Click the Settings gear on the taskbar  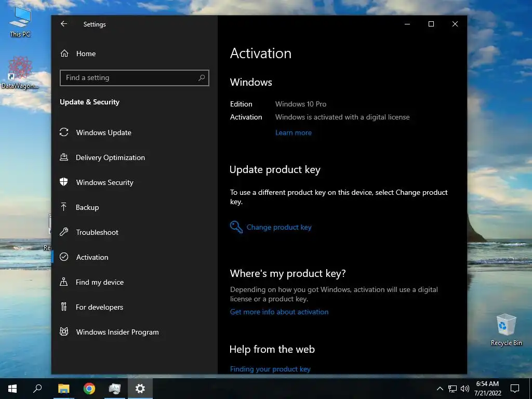pos(140,389)
